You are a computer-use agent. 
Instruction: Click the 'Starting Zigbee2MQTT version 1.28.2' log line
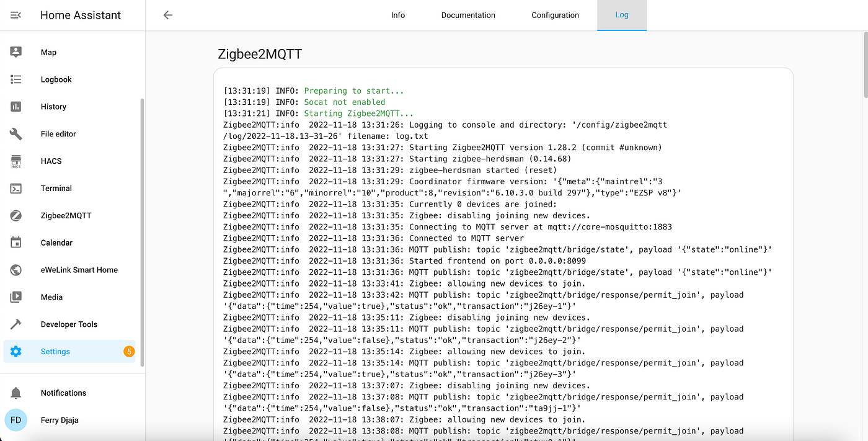(443, 148)
